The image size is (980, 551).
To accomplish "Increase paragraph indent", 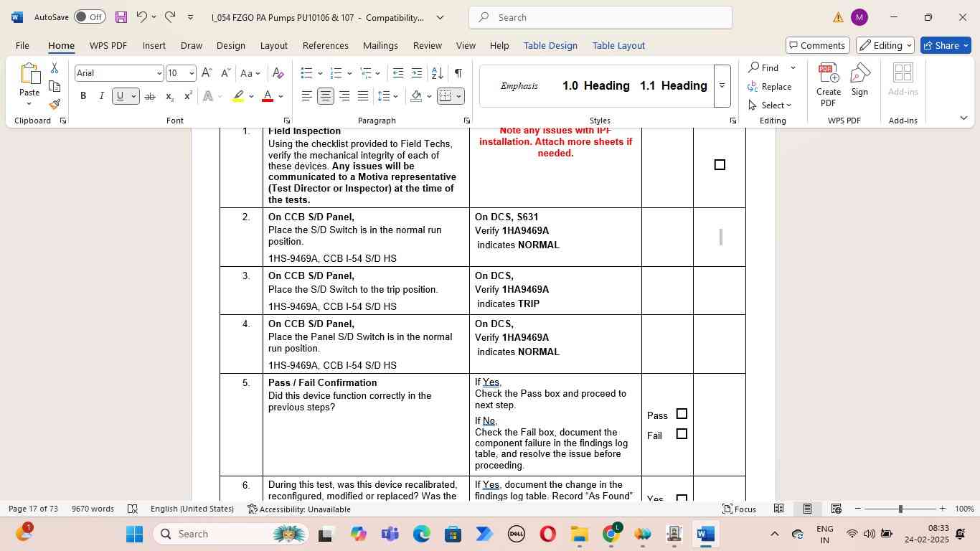I will (x=417, y=73).
